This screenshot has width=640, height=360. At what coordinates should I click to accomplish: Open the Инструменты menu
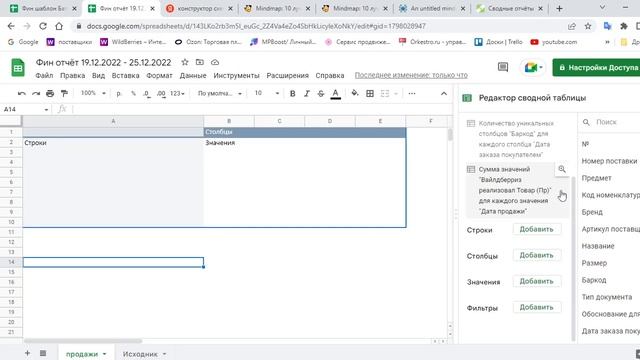tap(236, 76)
